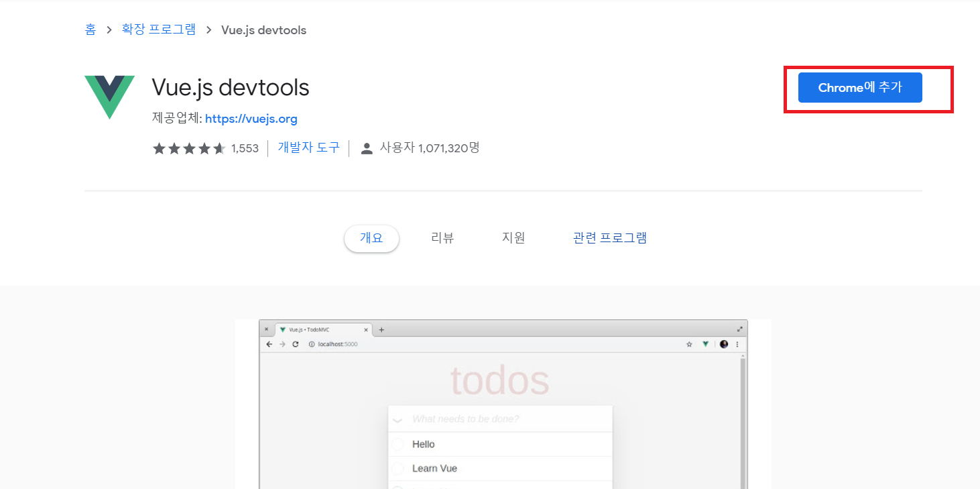Click the back arrow in preview screenshot
The height and width of the screenshot is (489, 980).
[x=269, y=344]
